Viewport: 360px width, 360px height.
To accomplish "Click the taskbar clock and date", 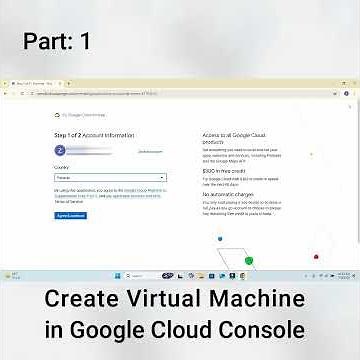I will tap(344, 276).
